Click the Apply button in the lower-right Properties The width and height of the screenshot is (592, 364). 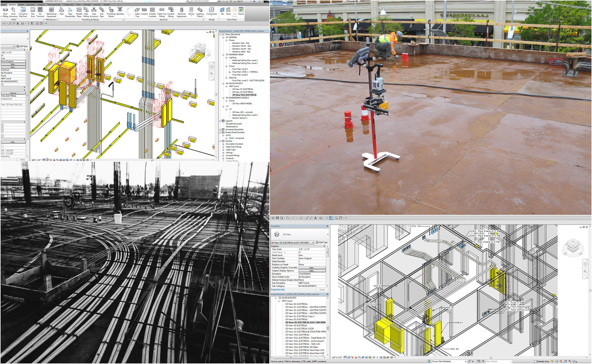point(322,290)
